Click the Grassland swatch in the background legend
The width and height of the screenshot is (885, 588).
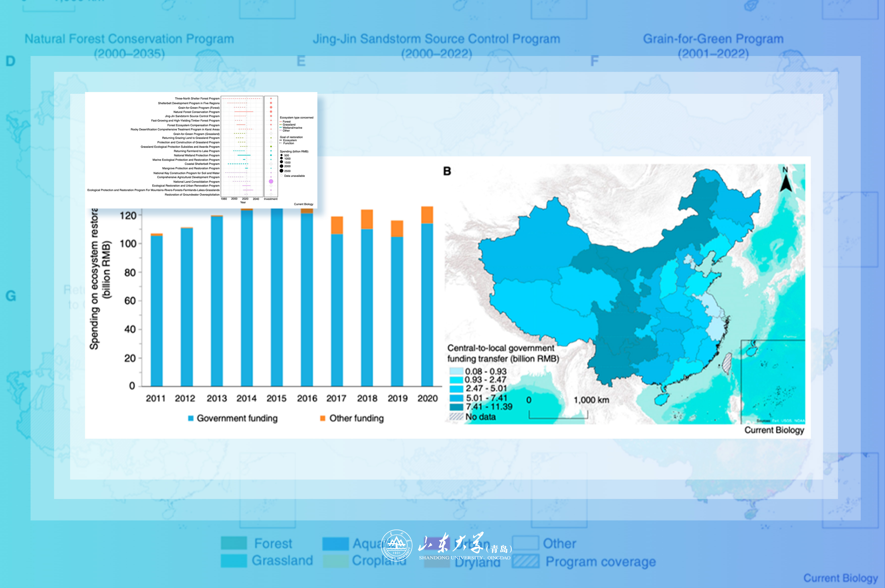coord(234,561)
